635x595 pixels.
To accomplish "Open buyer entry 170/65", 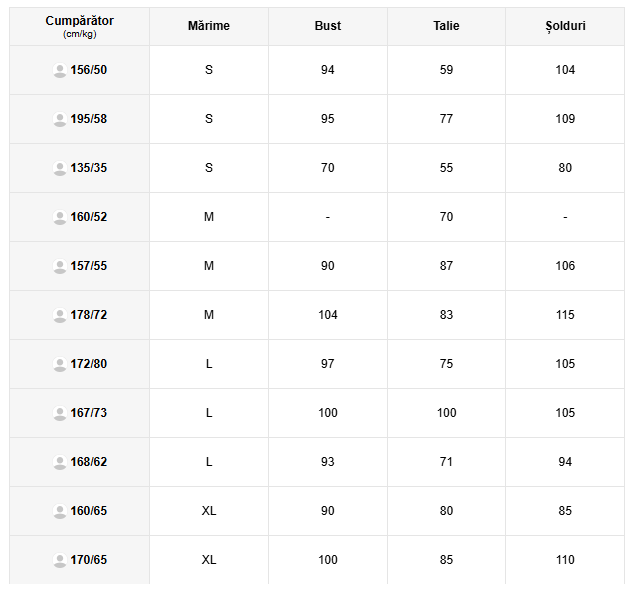I will 89,560.
